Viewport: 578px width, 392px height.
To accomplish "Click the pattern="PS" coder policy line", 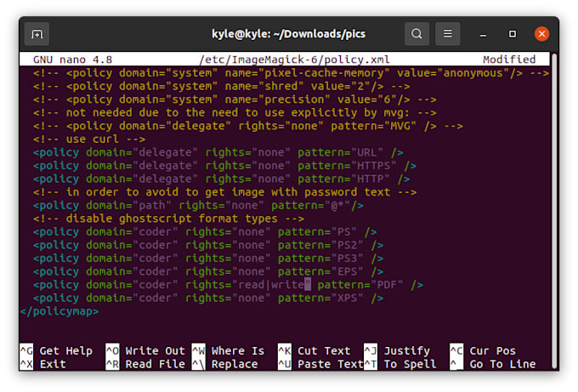I will pos(205,231).
